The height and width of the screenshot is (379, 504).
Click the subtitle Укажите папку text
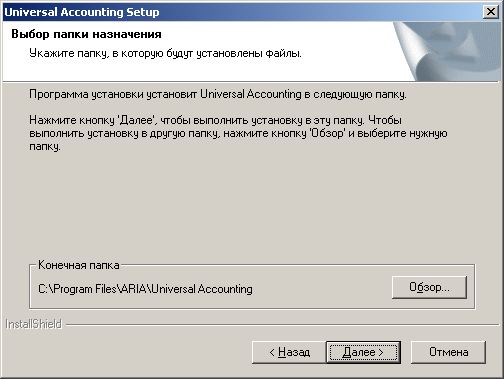click(165, 53)
